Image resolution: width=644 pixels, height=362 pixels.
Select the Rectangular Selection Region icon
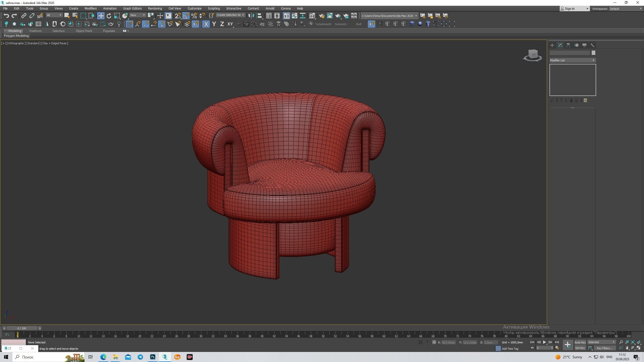[x=83, y=16]
